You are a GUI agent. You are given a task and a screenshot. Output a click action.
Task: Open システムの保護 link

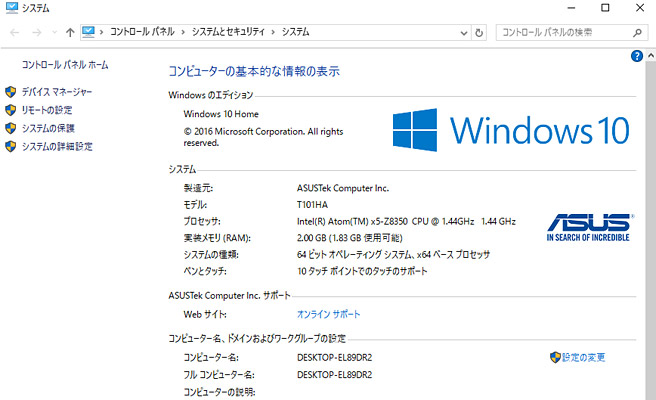coord(48,128)
